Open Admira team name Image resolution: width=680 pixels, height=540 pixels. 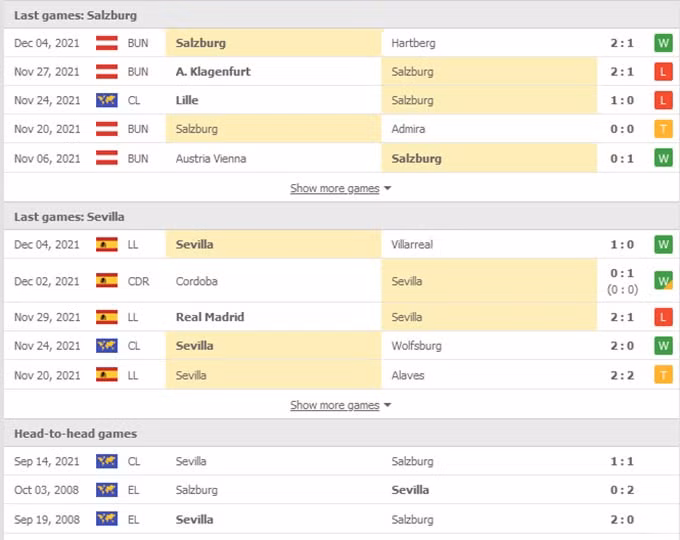pos(408,129)
